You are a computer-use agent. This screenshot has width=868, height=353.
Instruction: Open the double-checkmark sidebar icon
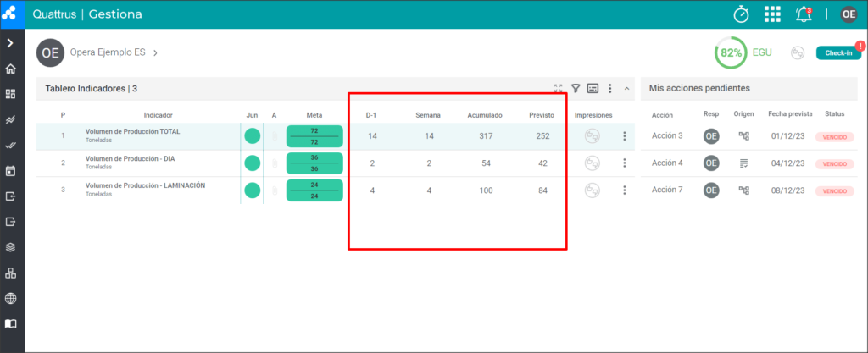(x=10, y=146)
